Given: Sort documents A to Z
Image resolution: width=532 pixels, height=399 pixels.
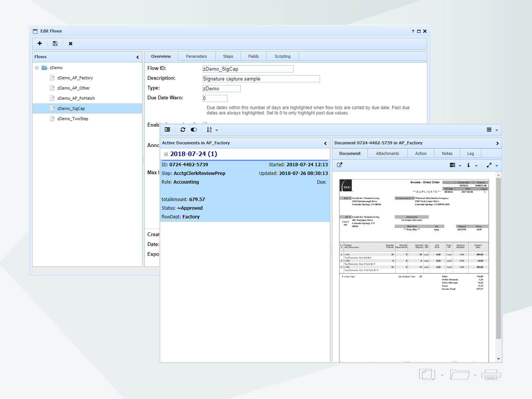Looking at the screenshot, I should pyautogui.click(x=210, y=130).
